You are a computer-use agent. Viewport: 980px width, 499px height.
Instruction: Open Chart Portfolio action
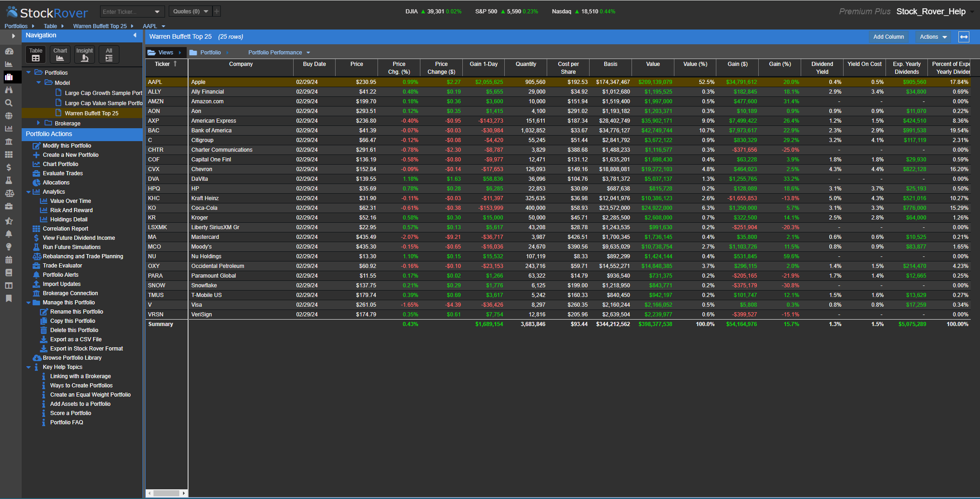60,164
